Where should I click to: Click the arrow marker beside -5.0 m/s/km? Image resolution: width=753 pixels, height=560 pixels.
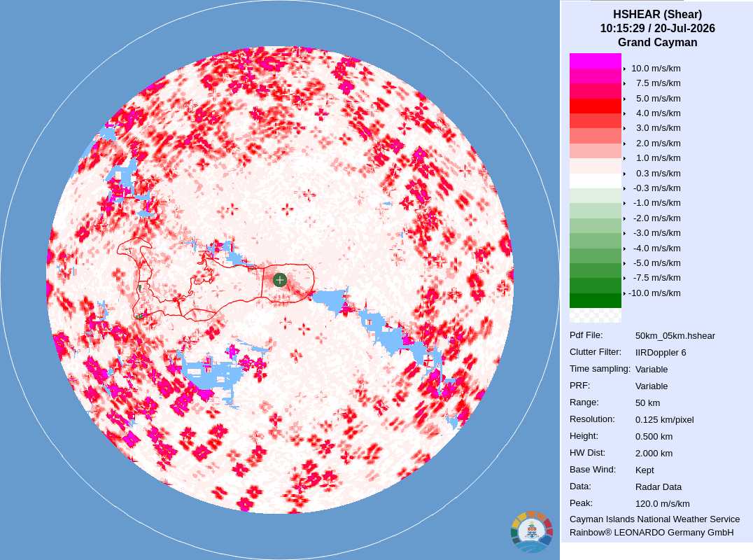coord(624,263)
